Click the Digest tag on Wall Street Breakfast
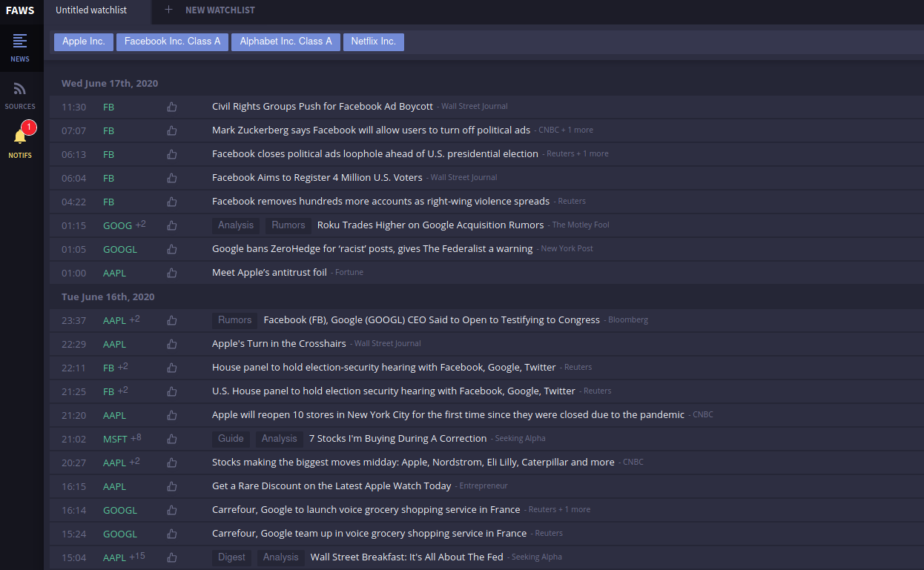Screen dimensions: 924x570 [x=232, y=557]
